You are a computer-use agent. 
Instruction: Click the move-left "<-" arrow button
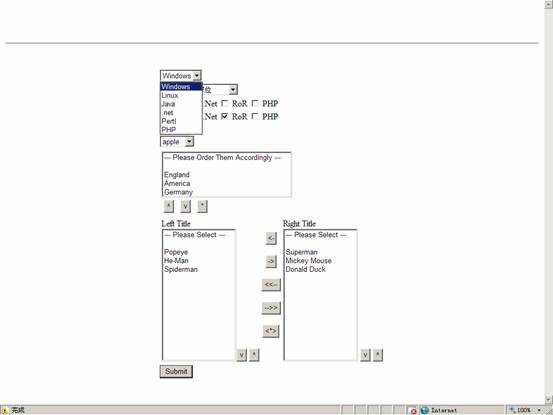coord(271,238)
